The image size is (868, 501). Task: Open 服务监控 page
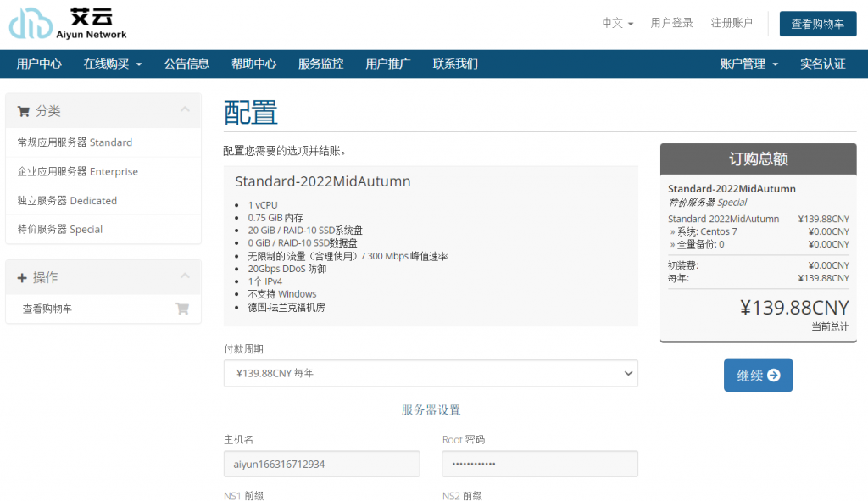320,64
